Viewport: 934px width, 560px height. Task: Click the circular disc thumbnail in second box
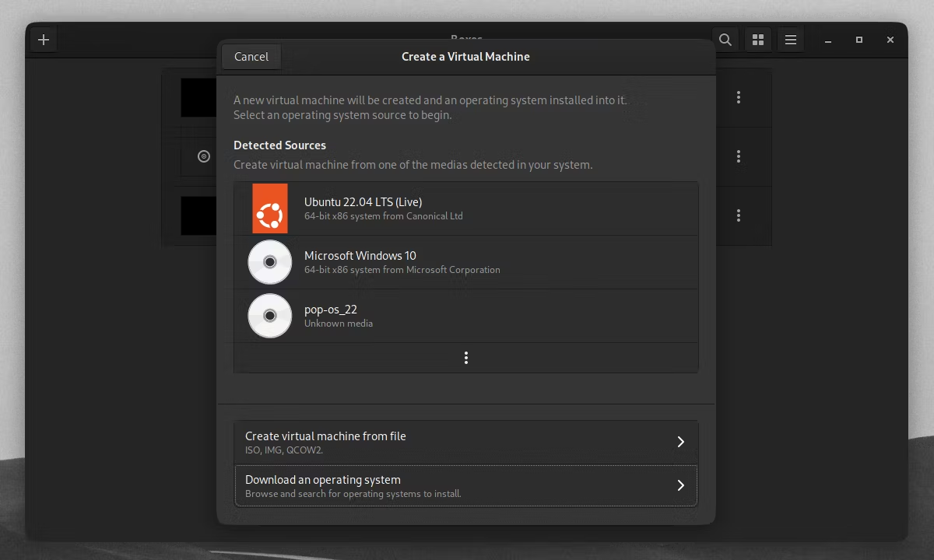204,156
